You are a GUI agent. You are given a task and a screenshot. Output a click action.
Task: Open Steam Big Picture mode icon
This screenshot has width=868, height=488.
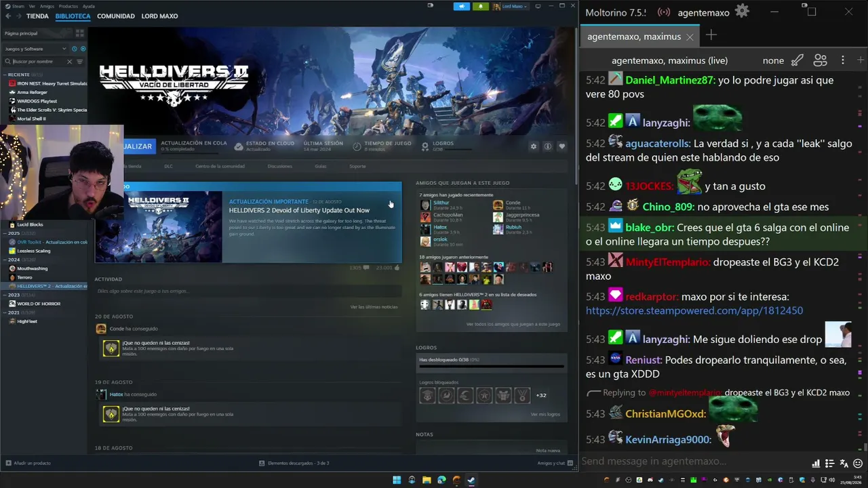(538, 6)
